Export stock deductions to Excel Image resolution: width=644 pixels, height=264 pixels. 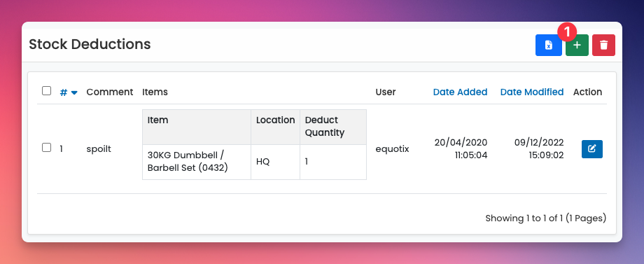coord(548,45)
